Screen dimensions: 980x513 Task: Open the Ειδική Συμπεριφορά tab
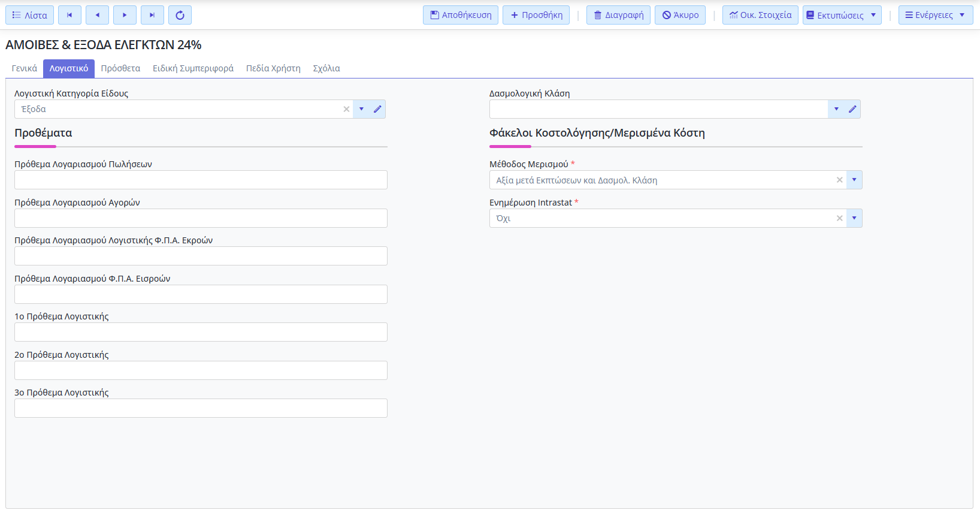193,68
